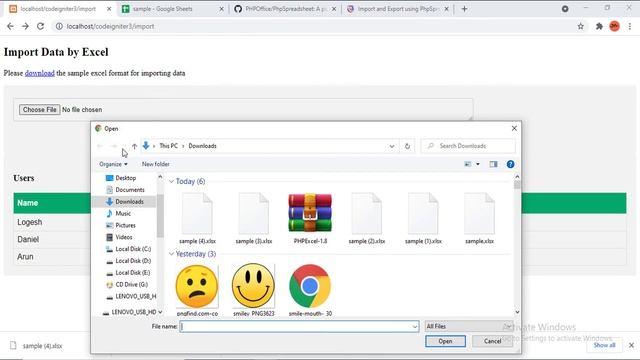
Task: Select the Chrome logo image file
Action: pos(310,290)
